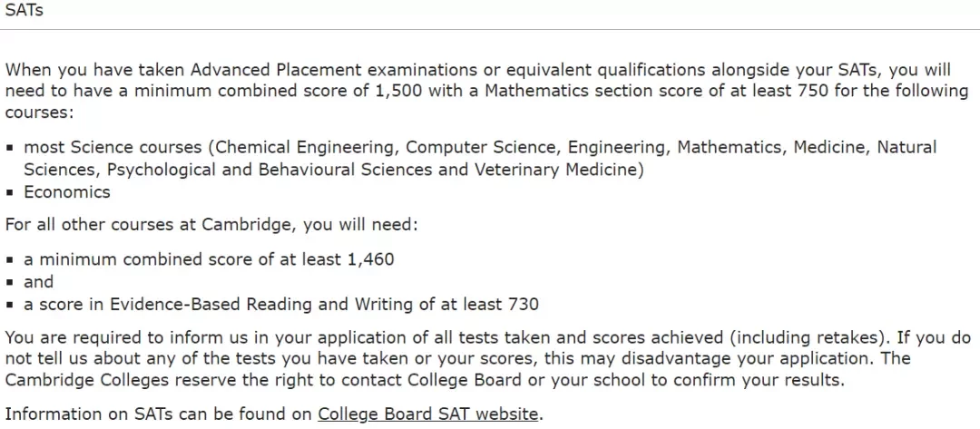Click the horizontal divider below SATs heading
The image size is (980, 429).
490,29
